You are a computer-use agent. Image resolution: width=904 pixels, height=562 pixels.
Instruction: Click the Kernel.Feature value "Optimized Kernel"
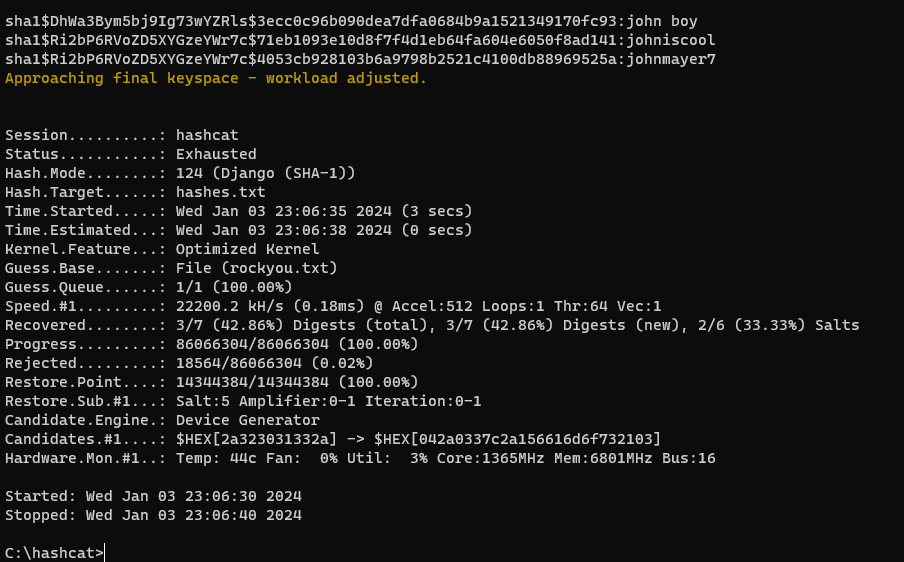(x=247, y=249)
